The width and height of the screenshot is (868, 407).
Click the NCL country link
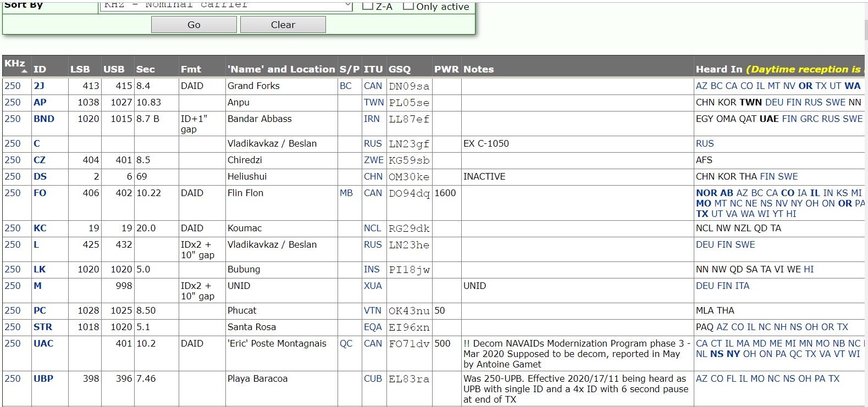pos(373,228)
